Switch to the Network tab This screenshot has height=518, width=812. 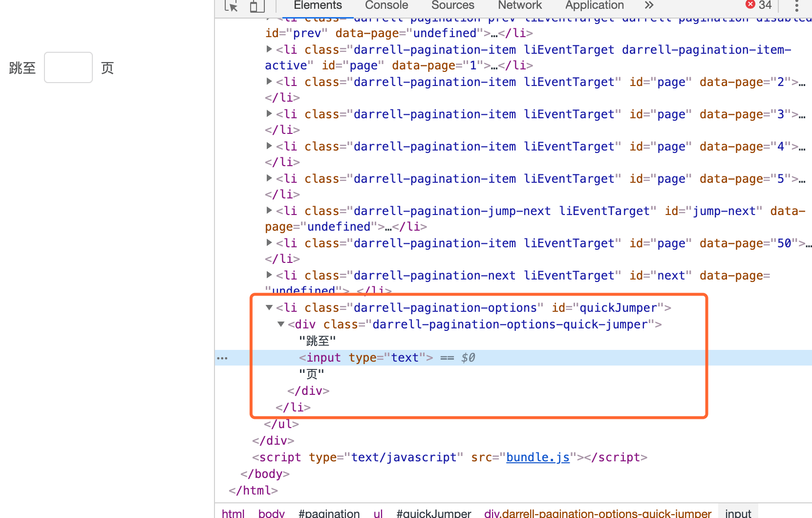point(520,5)
